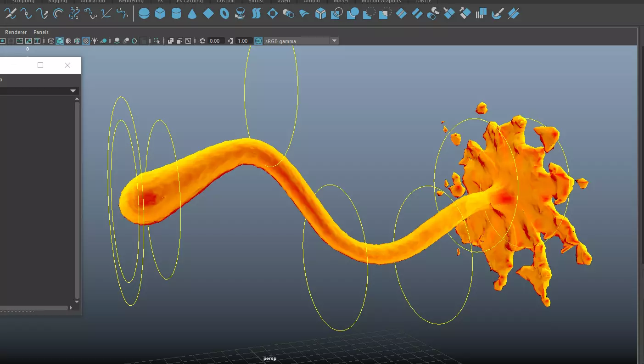This screenshot has width=644, height=364.
Task: Click the Loft surface shelf icon
Action: 256,14
